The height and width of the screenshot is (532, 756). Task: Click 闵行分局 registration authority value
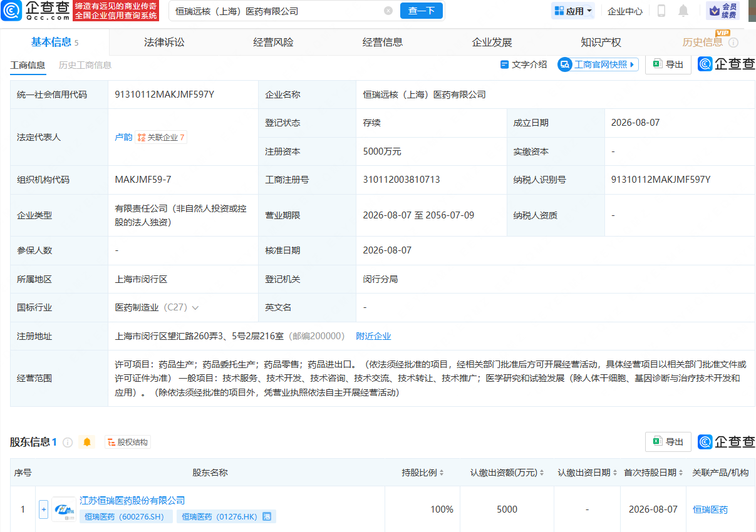(380, 279)
